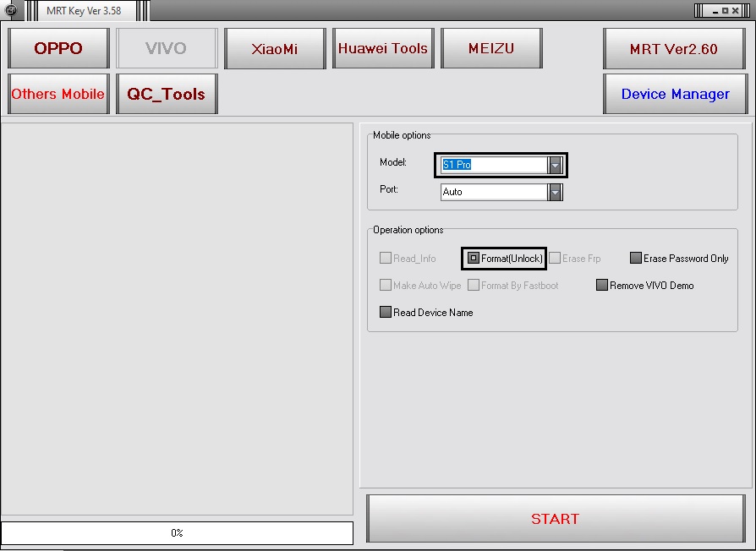Minimize the MRT Key window

click(715, 11)
